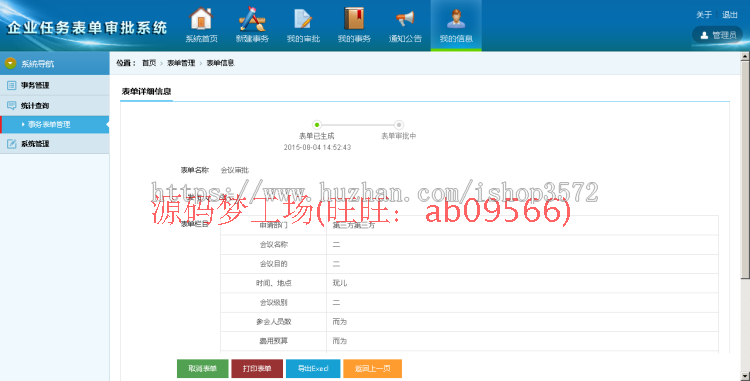Click the vertical scrollbar thumb
The width and height of the screenshot is (750, 381).
pyautogui.click(x=745, y=170)
